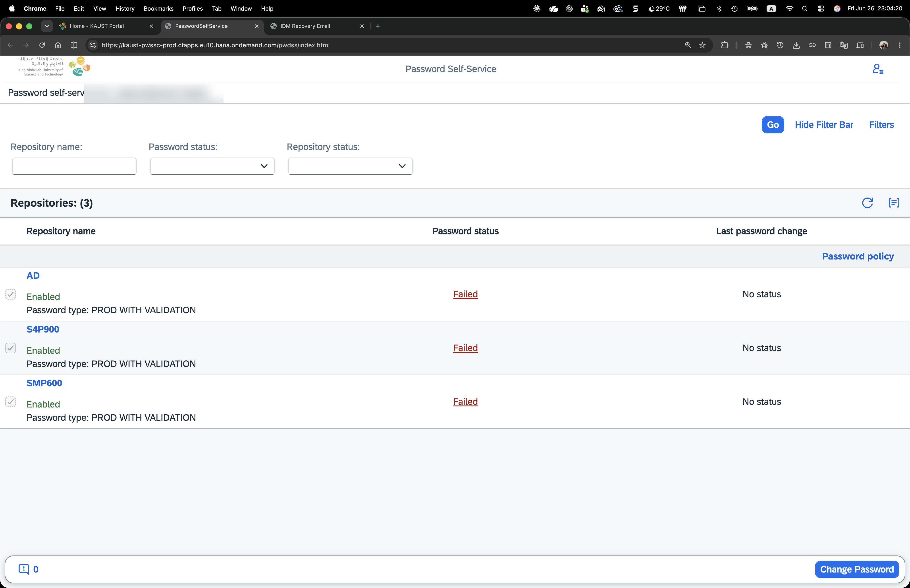Click the Failed status for SMP600

pos(465,402)
